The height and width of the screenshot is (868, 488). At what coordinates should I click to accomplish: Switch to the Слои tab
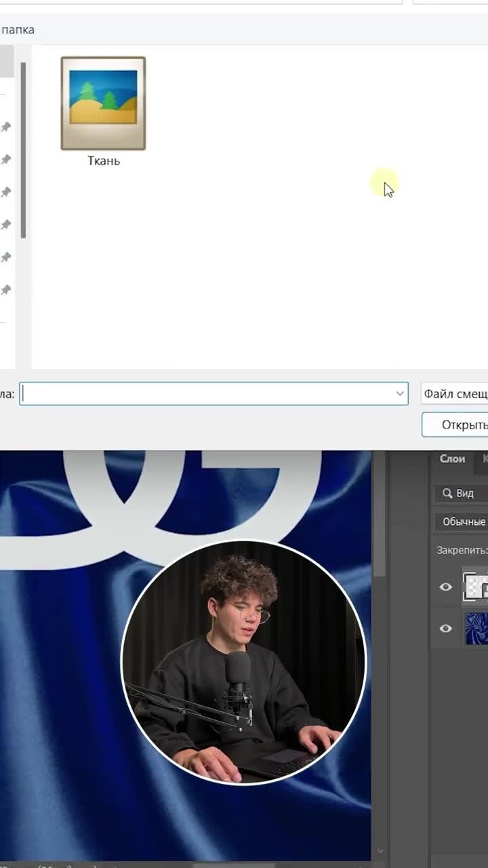(452, 459)
